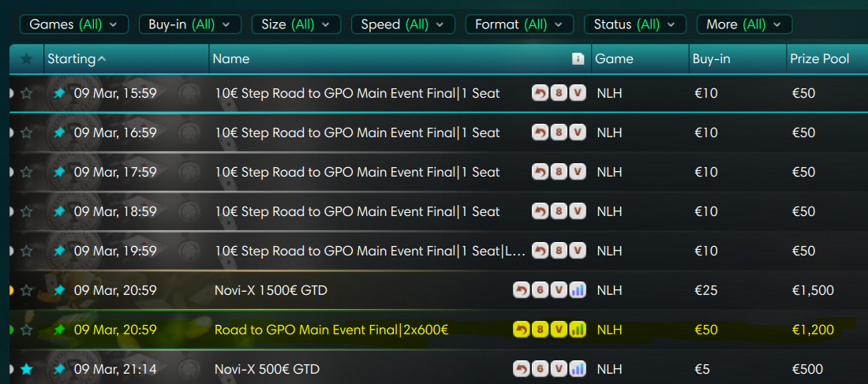This screenshot has width=868, height=384.
Task: Favorite the 15:59 tournament with its star
Action: [27, 93]
